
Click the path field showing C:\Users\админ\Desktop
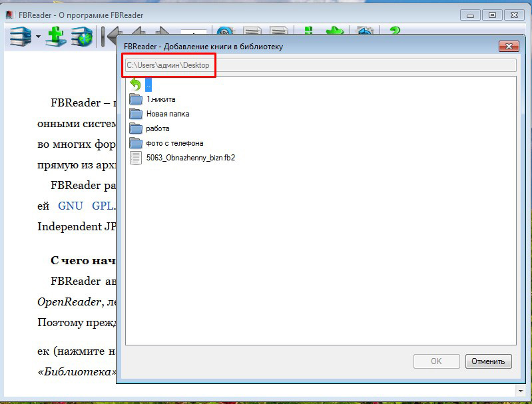(321, 65)
